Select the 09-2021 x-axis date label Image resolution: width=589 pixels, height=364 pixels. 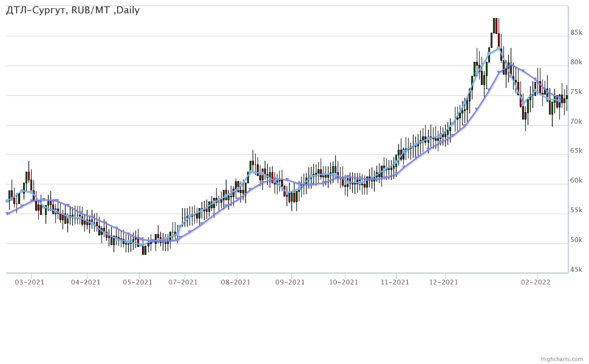tap(290, 282)
